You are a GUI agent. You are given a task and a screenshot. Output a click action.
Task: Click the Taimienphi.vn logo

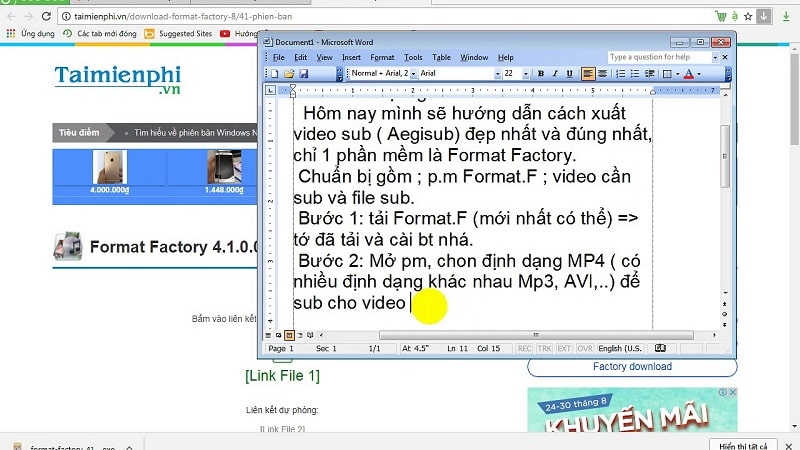pyautogui.click(x=118, y=79)
